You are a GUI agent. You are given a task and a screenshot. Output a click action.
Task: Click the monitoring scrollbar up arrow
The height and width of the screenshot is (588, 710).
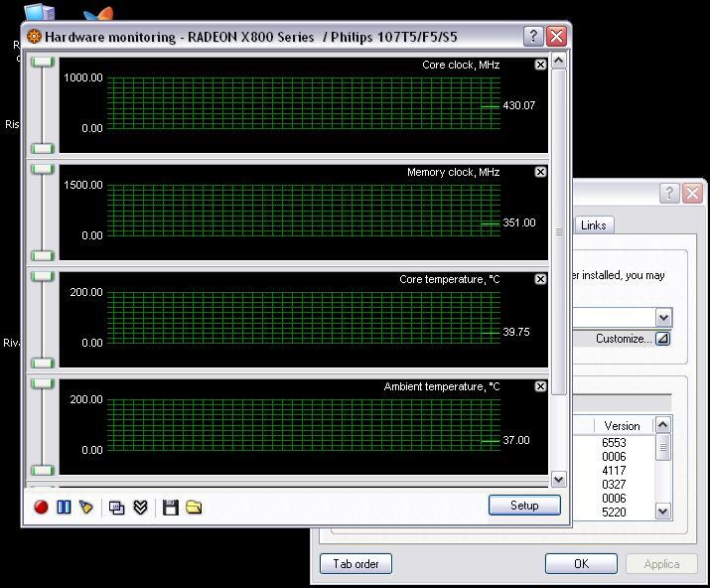(x=559, y=61)
